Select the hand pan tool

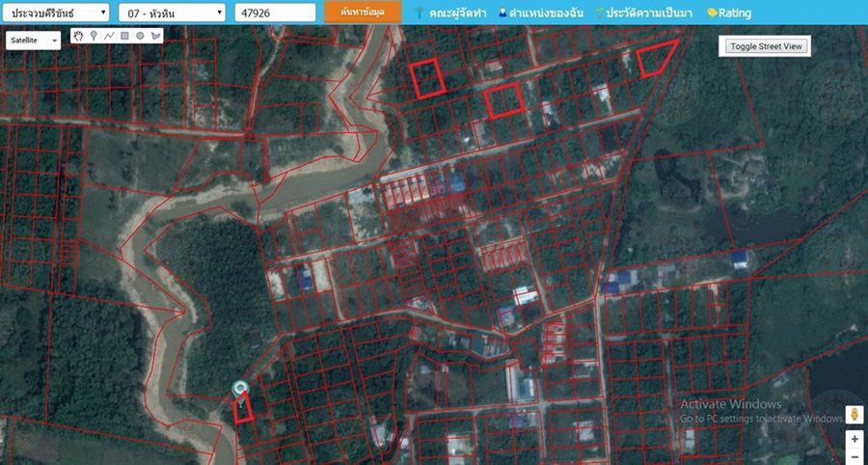[79, 36]
